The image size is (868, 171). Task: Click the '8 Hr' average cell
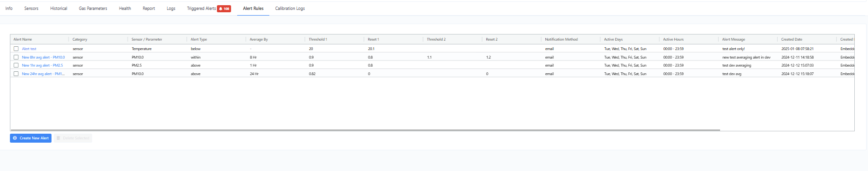[x=253, y=57]
